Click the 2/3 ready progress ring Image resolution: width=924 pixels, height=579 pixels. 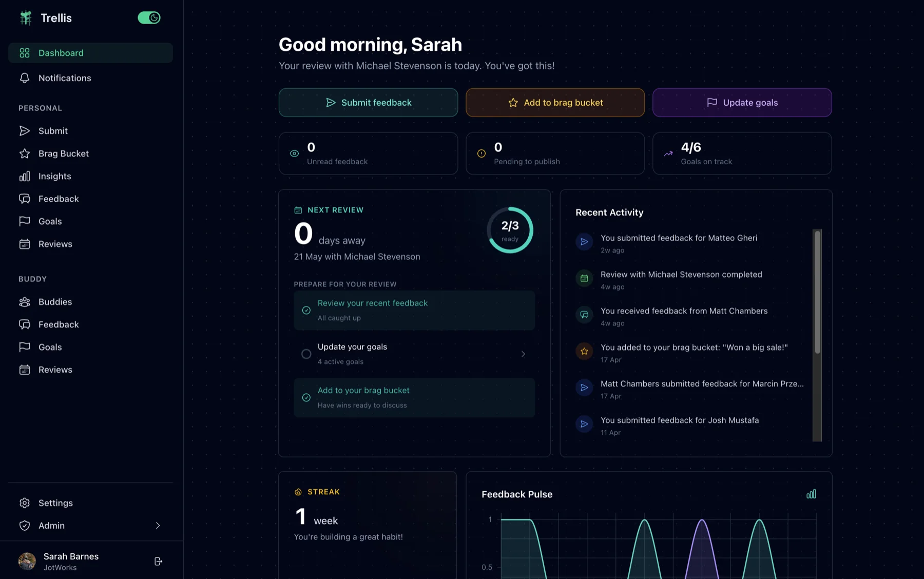(510, 230)
